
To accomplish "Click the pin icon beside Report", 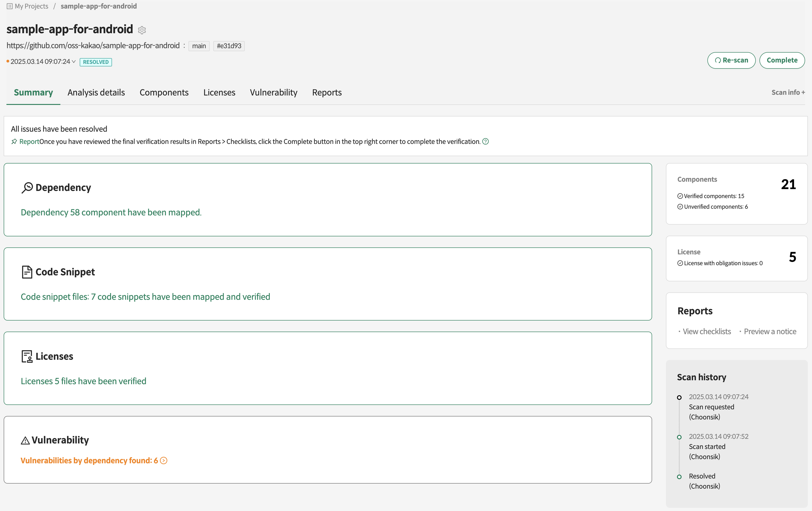I will [14, 141].
